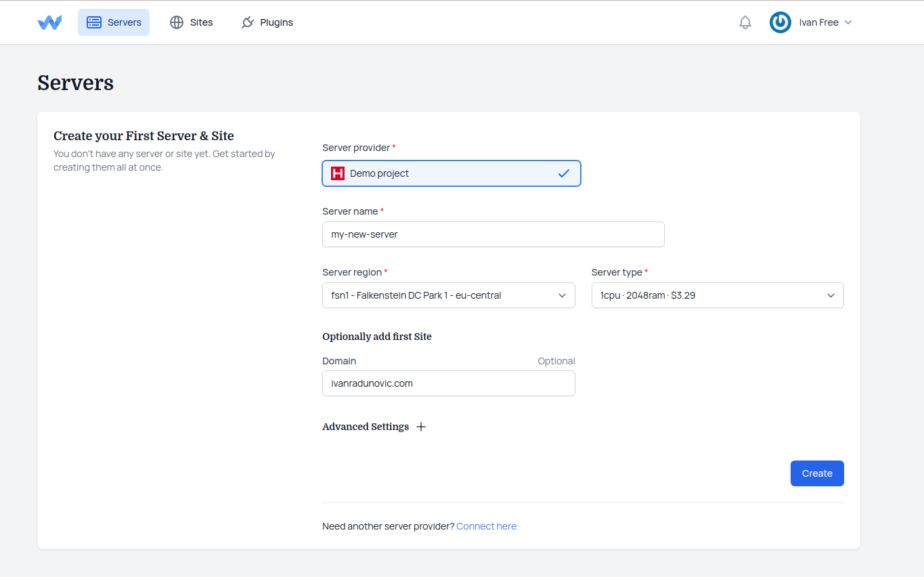Open the Server type dropdown
Image resolution: width=924 pixels, height=577 pixels.
(717, 295)
